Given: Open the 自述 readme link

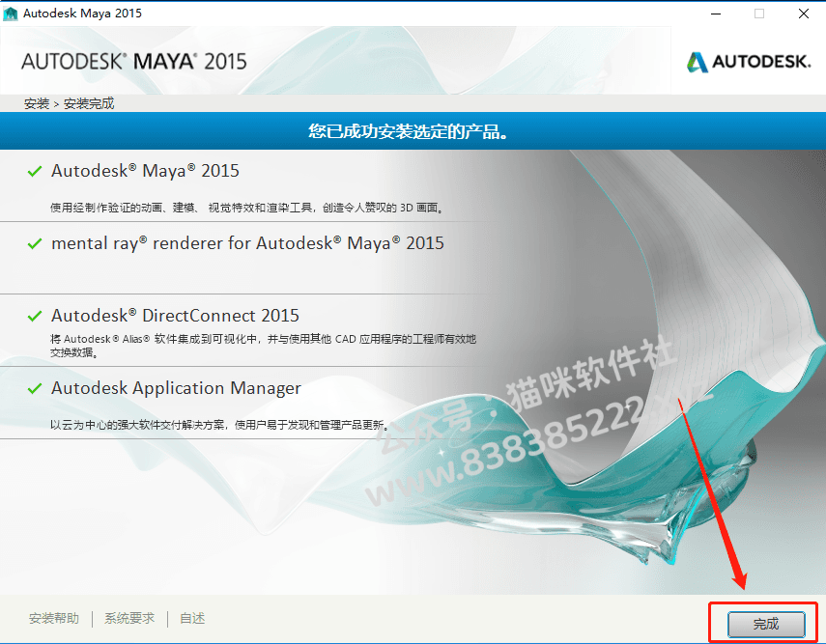Looking at the screenshot, I should pyautogui.click(x=192, y=618).
